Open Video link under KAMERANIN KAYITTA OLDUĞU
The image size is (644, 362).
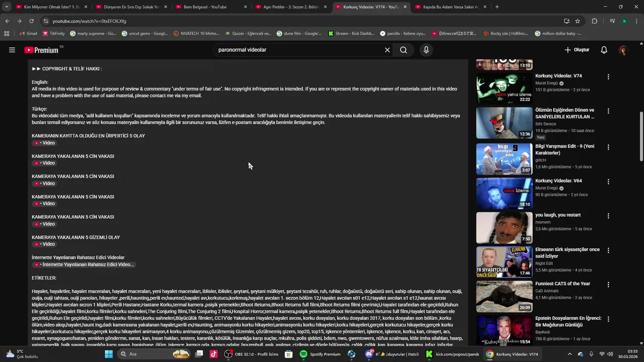[x=44, y=143]
